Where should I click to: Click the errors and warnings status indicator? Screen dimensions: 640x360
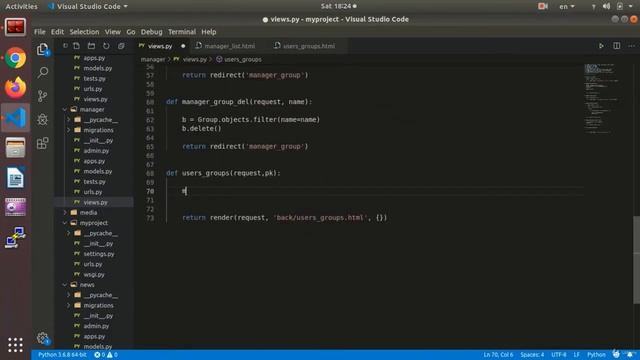106,355
